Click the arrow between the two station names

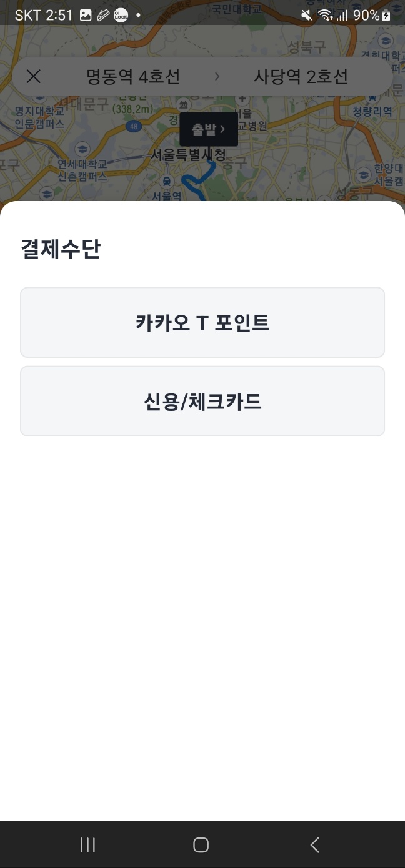(217, 76)
